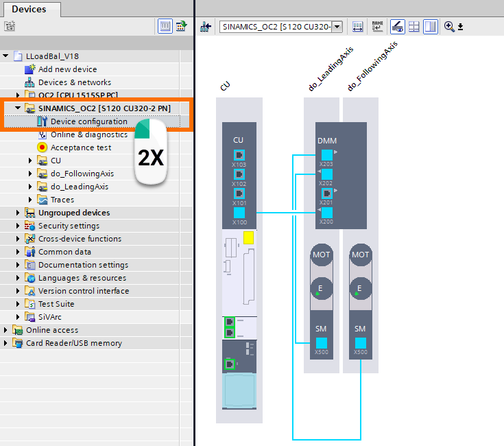Image resolution: width=504 pixels, height=446 pixels.
Task: Select the do_FollowingAxis column label
Action: tap(372, 67)
